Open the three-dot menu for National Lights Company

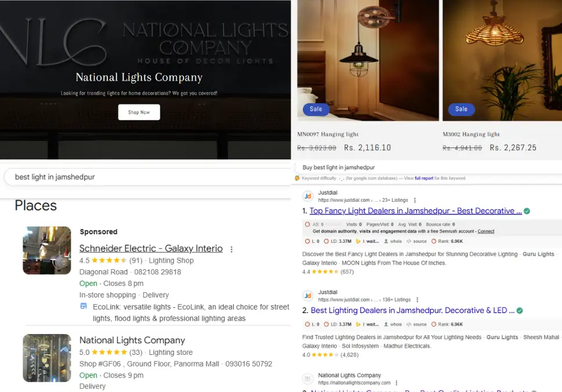point(396,383)
